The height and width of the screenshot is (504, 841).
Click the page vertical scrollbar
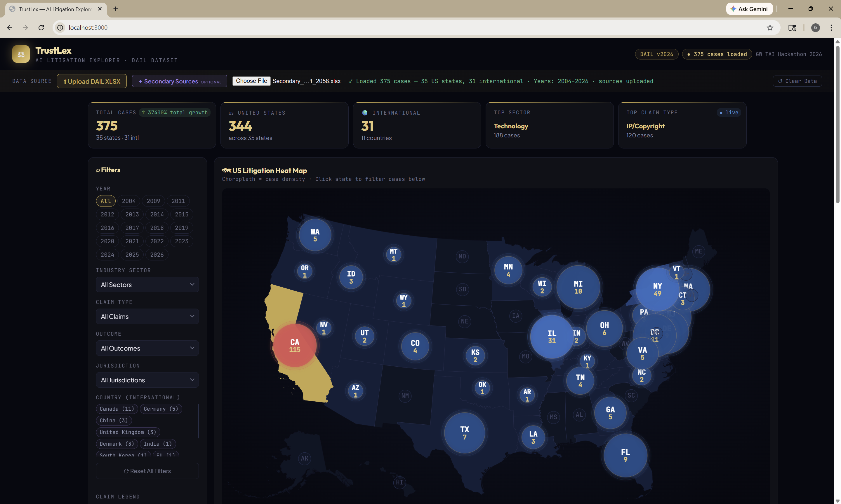pos(837,124)
